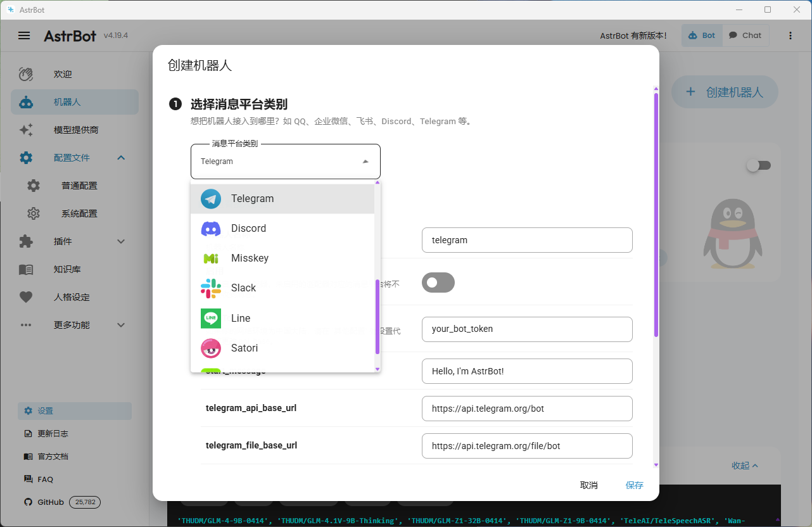Switch to the Chat tab
This screenshot has width=812, height=527.
745,35
